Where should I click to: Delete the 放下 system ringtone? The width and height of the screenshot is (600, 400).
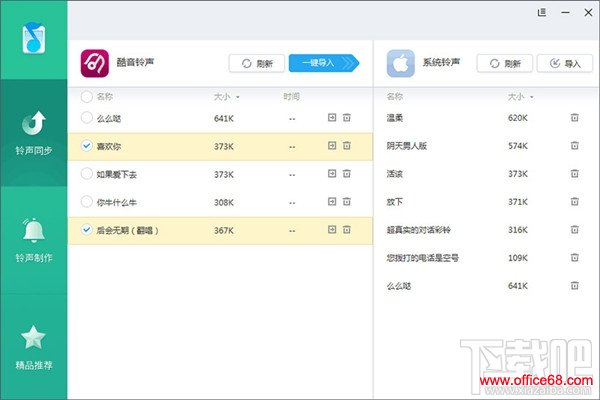(574, 201)
